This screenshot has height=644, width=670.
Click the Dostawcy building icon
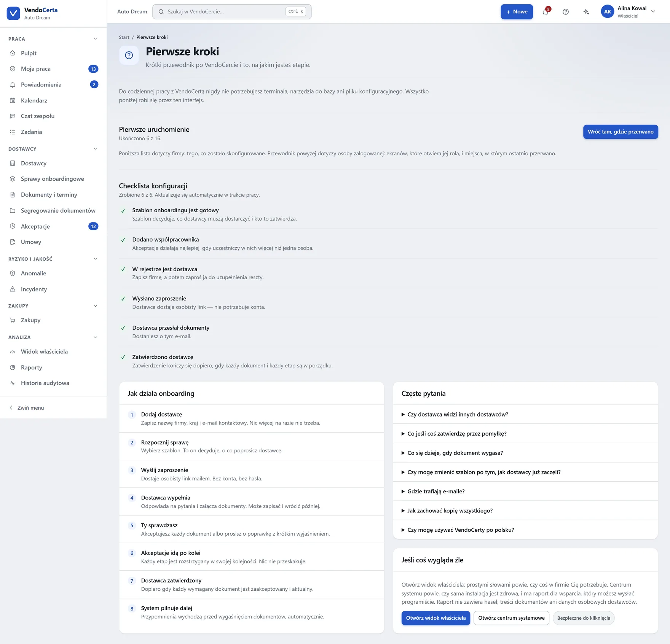point(13,163)
